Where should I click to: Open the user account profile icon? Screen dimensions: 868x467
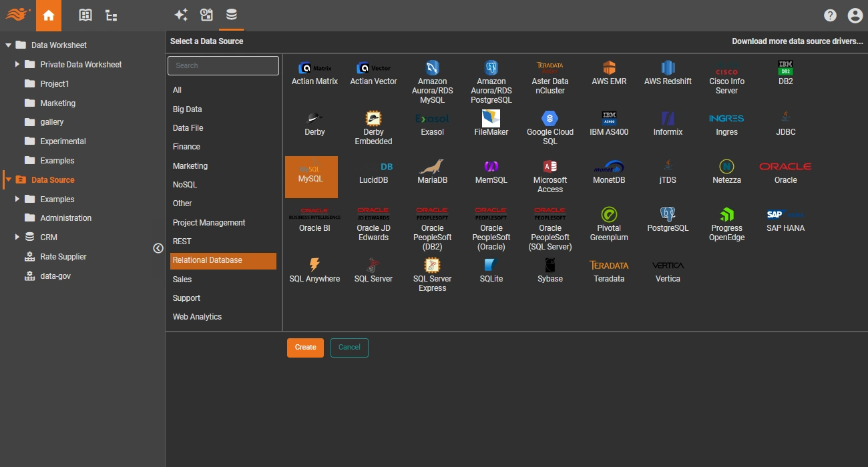click(x=855, y=15)
